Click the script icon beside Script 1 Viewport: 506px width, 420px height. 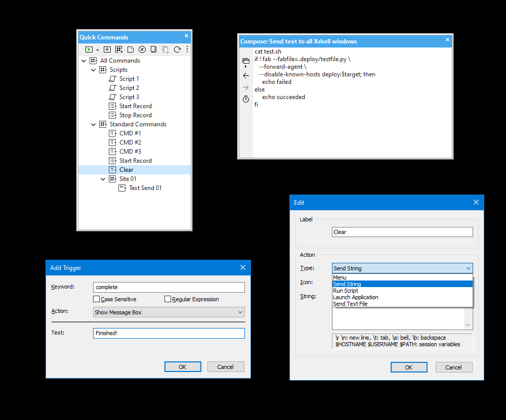(113, 79)
